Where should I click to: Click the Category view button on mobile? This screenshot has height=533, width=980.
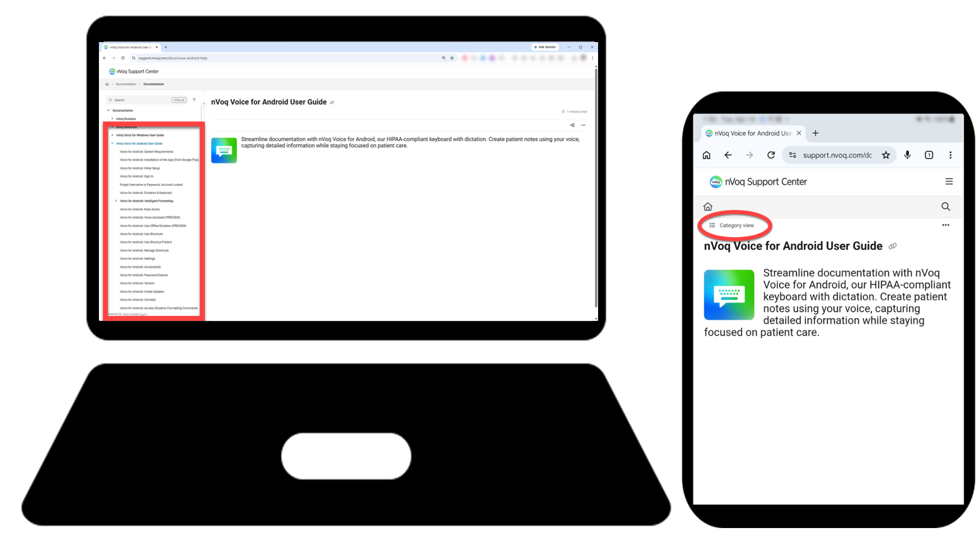click(735, 225)
